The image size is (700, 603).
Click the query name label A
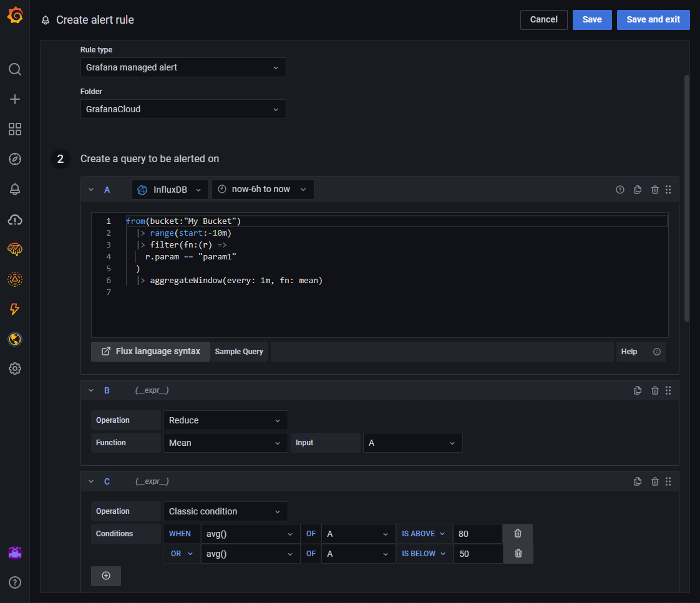(107, 190)
